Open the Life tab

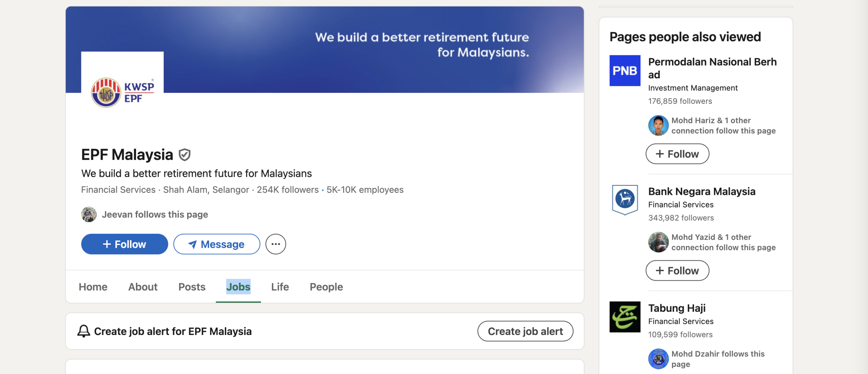pyautogui.click(x=280, y=287)
